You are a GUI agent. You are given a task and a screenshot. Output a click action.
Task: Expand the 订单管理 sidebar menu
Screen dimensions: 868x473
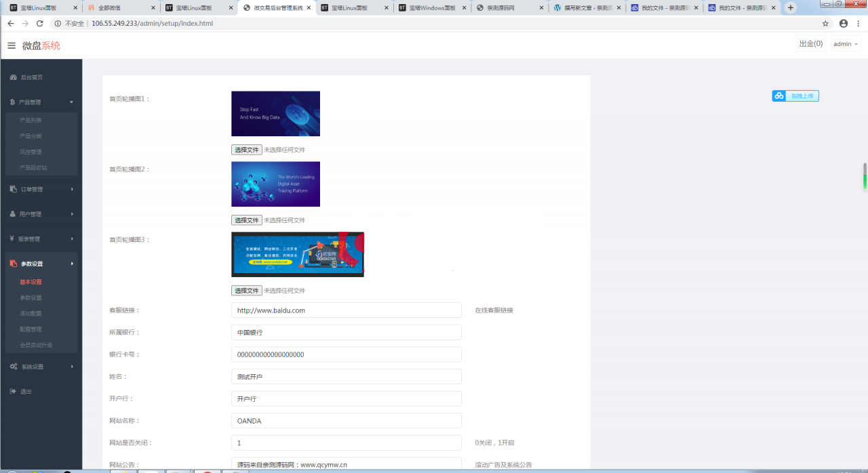tap(41, 189)
